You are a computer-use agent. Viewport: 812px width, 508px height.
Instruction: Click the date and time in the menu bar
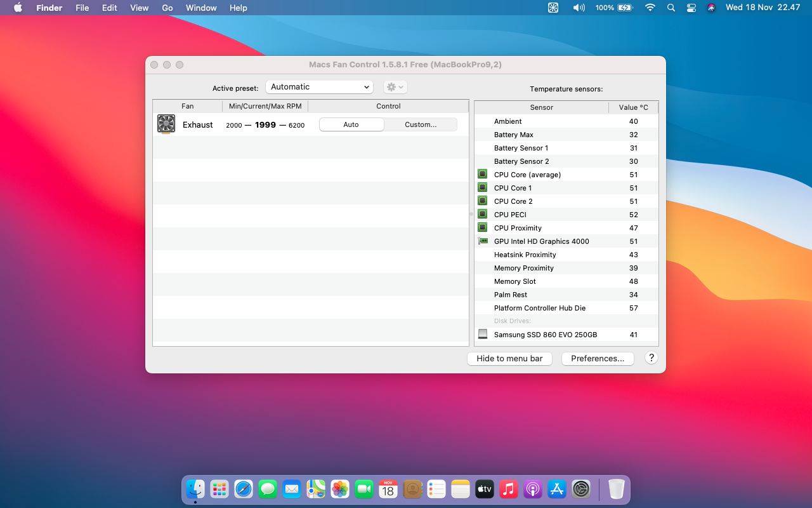click(763, 8)
